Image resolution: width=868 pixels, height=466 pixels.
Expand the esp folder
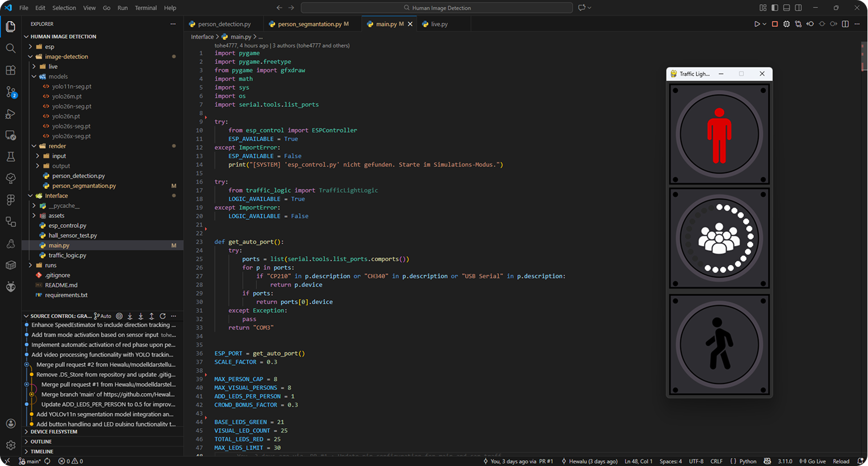[x=102, y=46]
